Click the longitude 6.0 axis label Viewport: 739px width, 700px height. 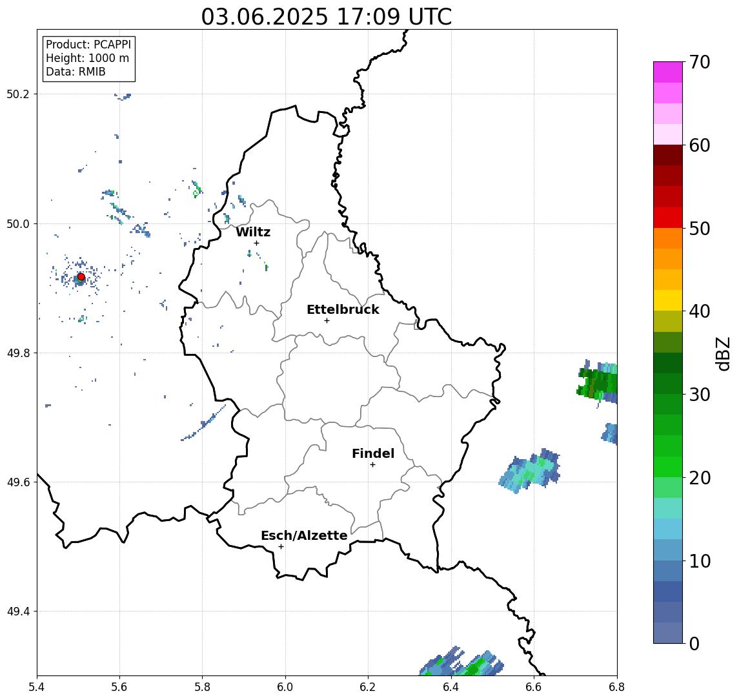tap(285, 687)
